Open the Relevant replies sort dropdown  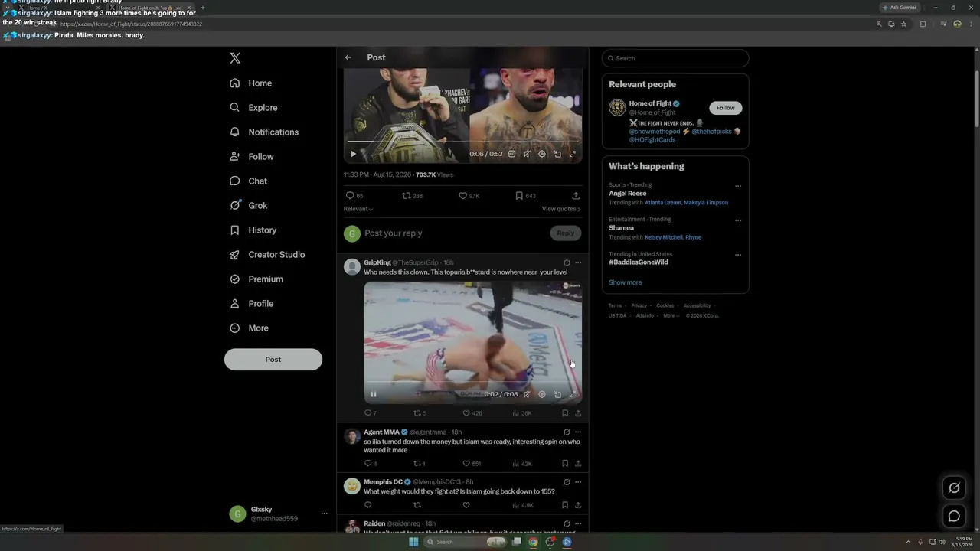[358, 209]
